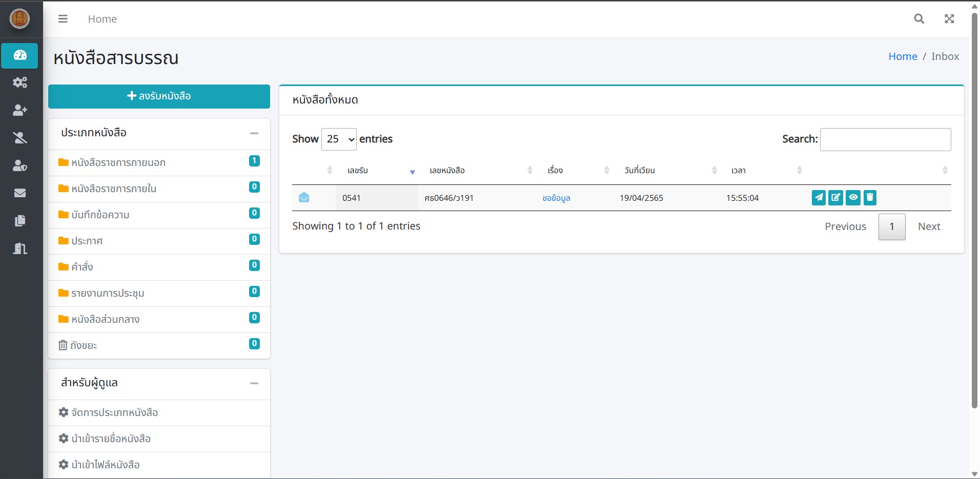Viewport: 980px width, 479px height.
Task: Open the entries per page dropdown
Action: click(x=339, y=139)
